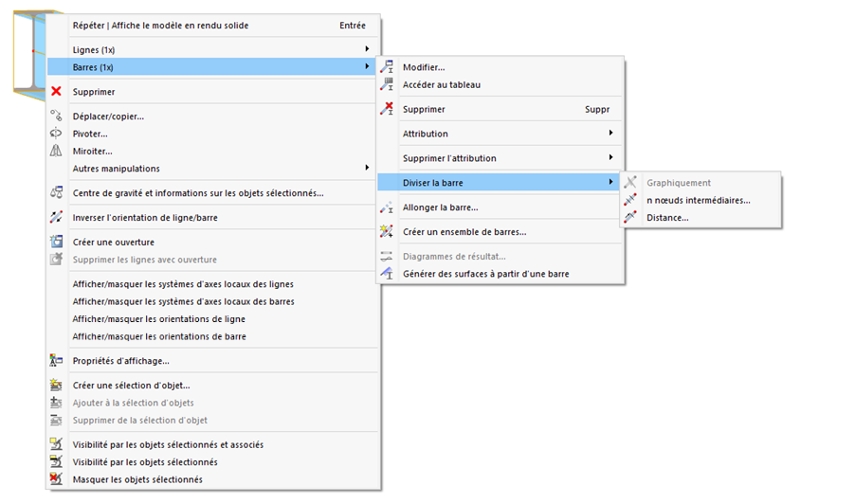Click the Suppr shortcut text in Barres submenu
This screenshot has height=504, width=855.
tap(597, 110)
